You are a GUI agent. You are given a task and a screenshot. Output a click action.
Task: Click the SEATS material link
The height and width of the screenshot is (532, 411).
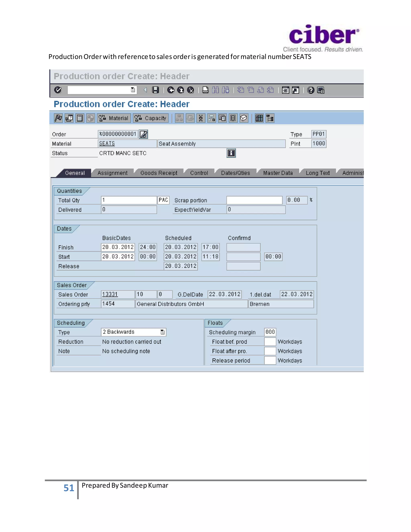tap(107, 144)
